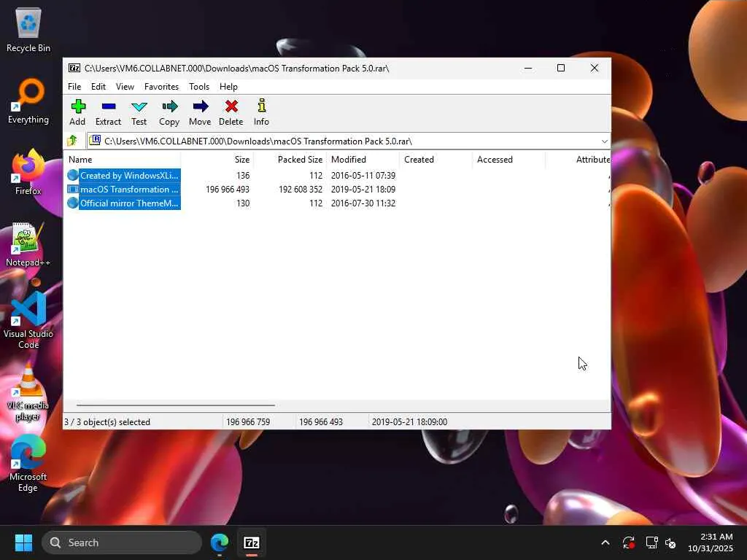Expand the address path dropdown arrow
The width and height of the screenshot is (747, 560).
point(604,141)
